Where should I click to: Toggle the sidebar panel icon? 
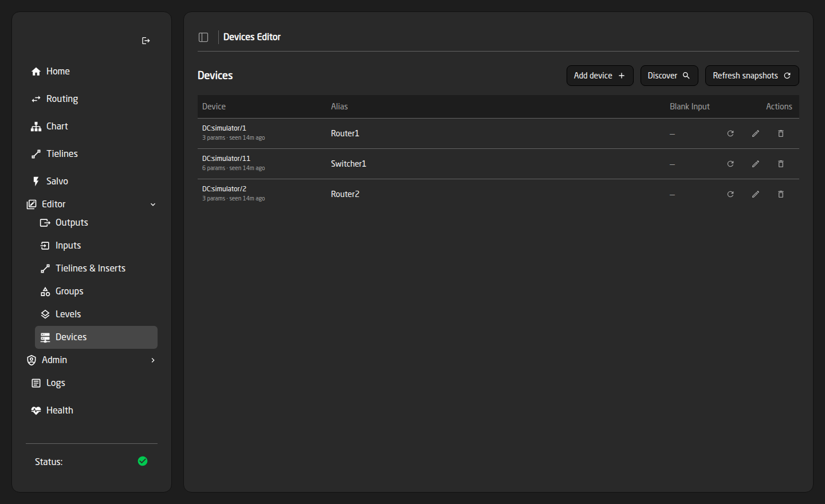[x=203, y=37]
